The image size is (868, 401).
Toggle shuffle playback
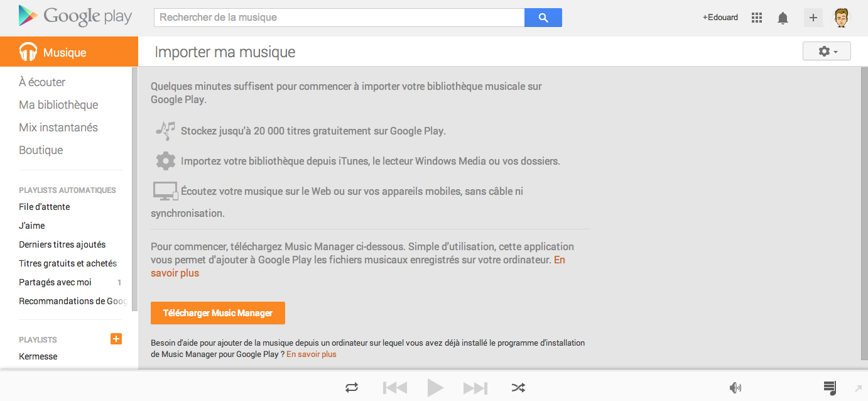click(518, 388)
